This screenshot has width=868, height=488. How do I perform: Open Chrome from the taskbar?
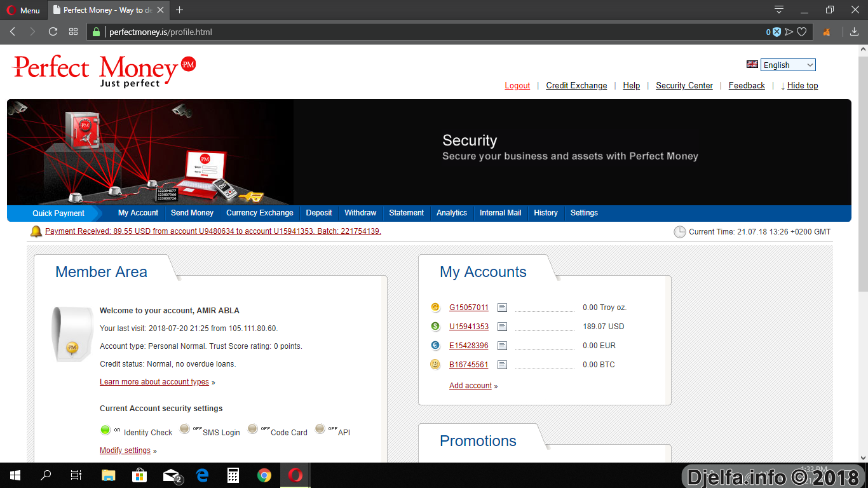tap(264, 475)
